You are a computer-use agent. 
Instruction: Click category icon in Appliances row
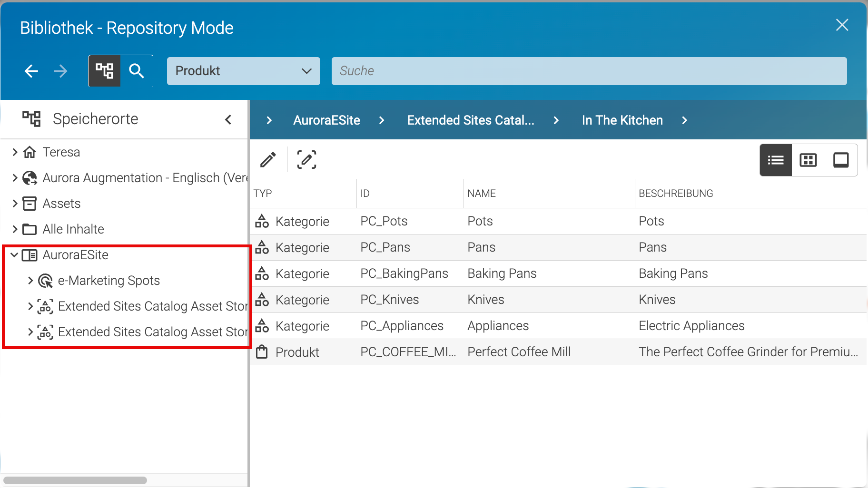(262, 326)
